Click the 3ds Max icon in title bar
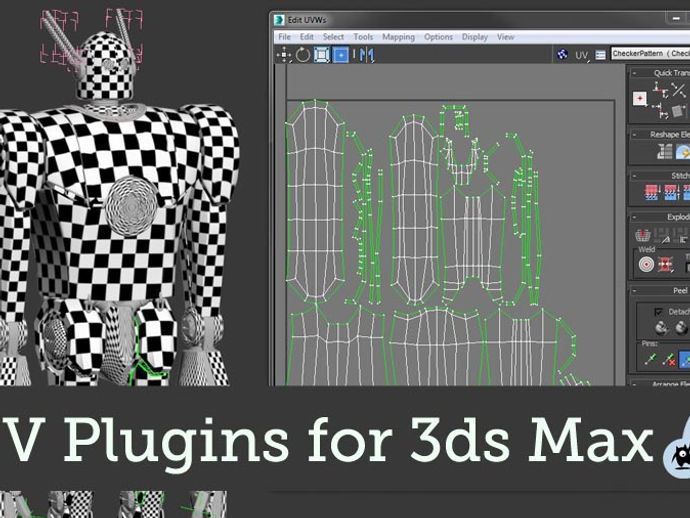Viewport: 690px width, 518px height. pyautogui.click(x=279, y=20)
